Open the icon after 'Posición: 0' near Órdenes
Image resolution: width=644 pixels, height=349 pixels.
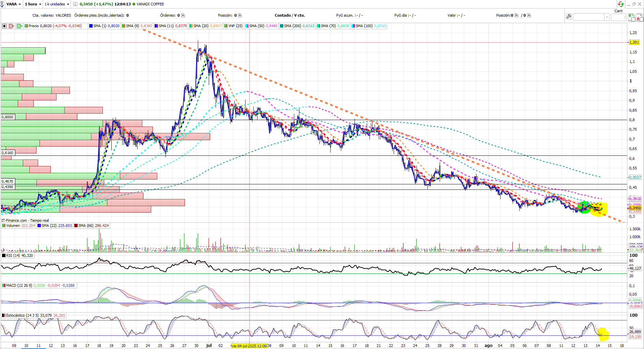240,15
